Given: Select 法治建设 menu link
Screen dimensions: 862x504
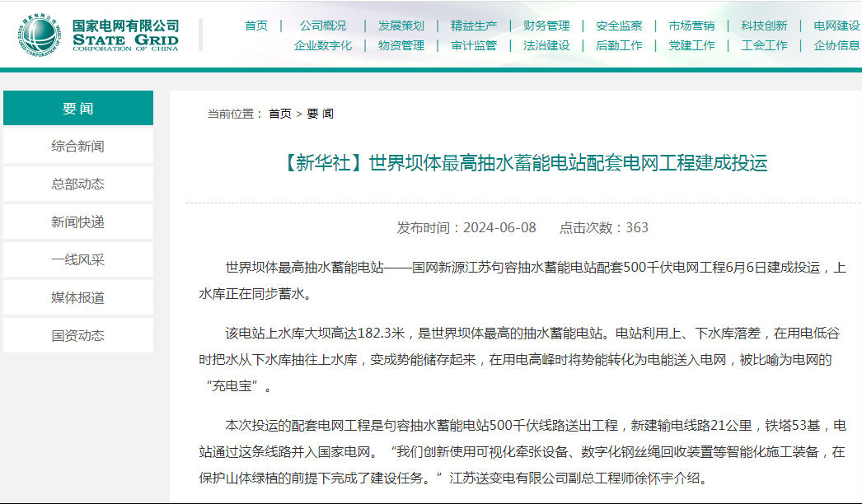Looking at the screenshot, I should click(546, 45).
